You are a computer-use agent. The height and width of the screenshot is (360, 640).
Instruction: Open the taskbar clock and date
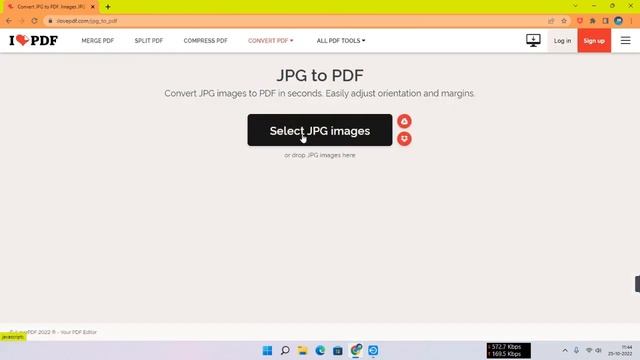620,351
